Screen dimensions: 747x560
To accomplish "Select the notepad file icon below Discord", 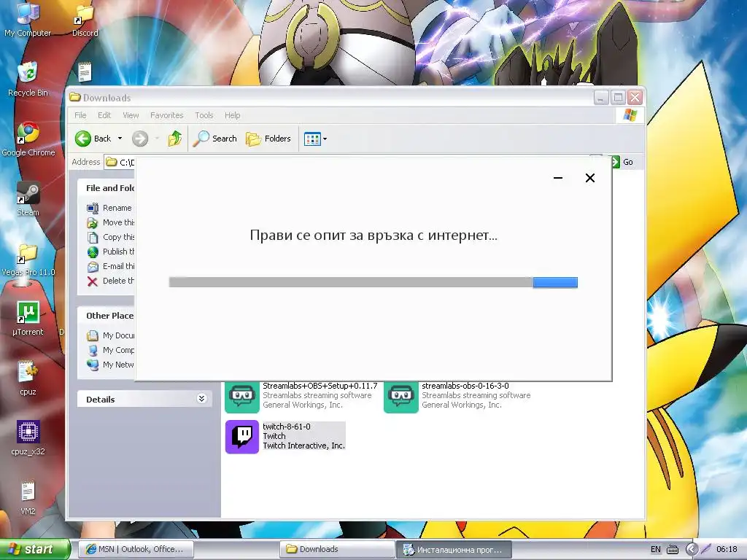I will 85,72.
